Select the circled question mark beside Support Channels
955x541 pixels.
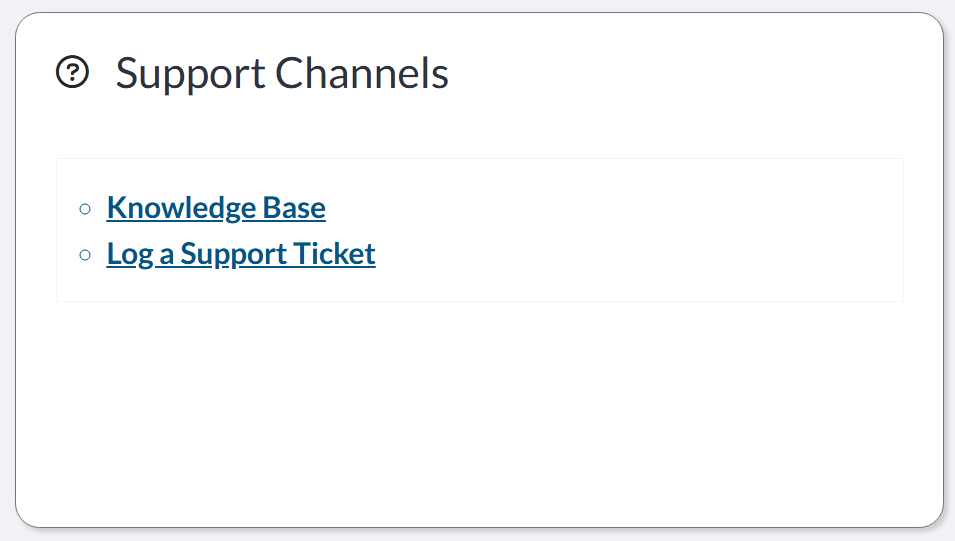(72, 72)
